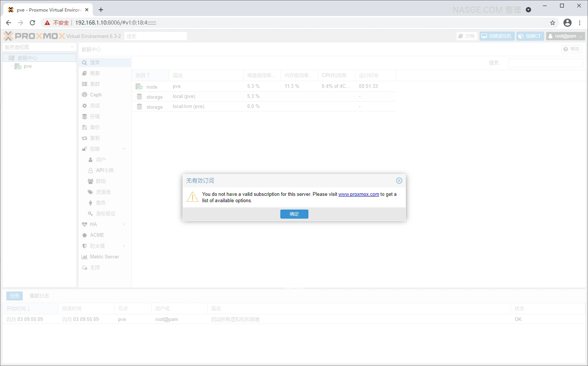Image resolution: width=588 pixels, height=366 pixels.
Task: Click the 权限 unlock icon
Action: pyautogui.click(x=85, y=149)
